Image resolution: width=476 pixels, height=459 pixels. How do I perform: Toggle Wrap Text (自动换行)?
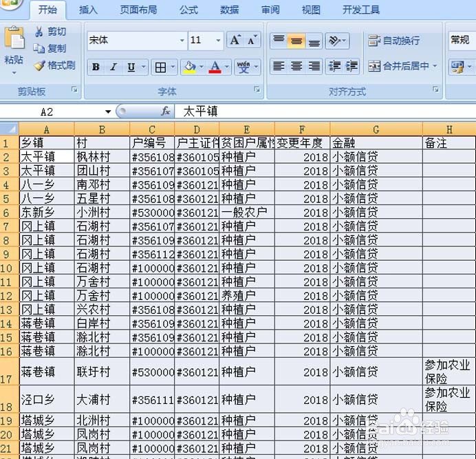tap(393, 41)
